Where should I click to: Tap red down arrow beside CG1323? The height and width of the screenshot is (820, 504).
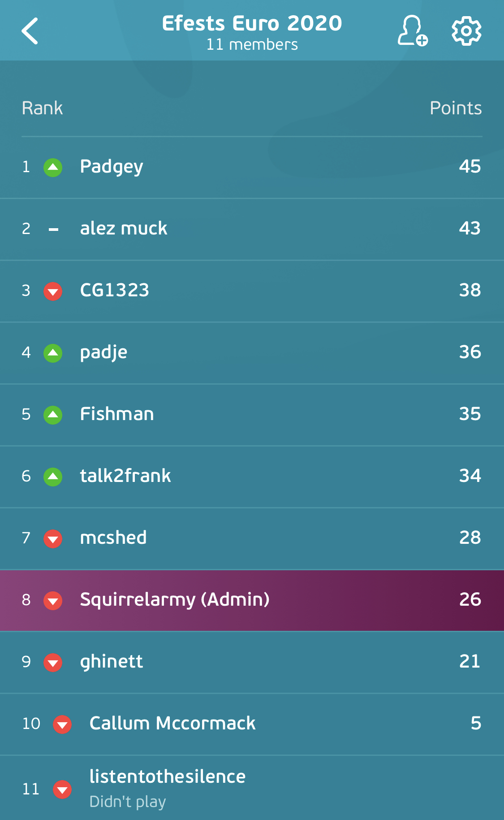pos(53,291)
